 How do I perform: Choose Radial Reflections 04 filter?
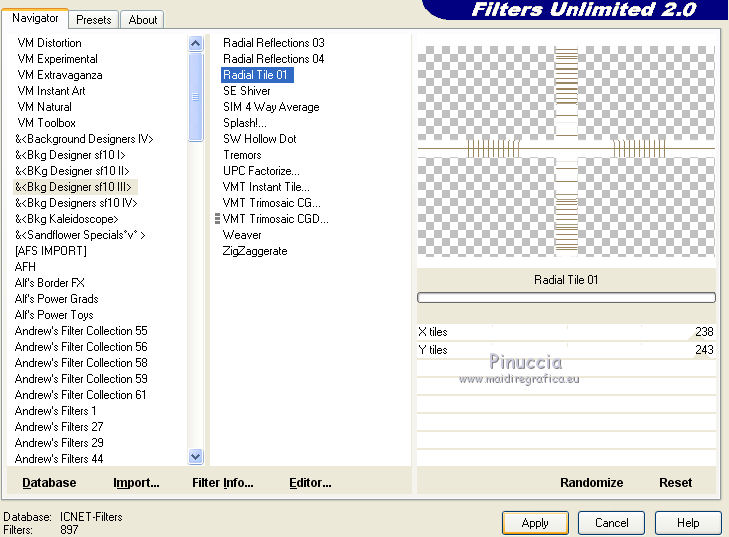click(x=273, y=59)
